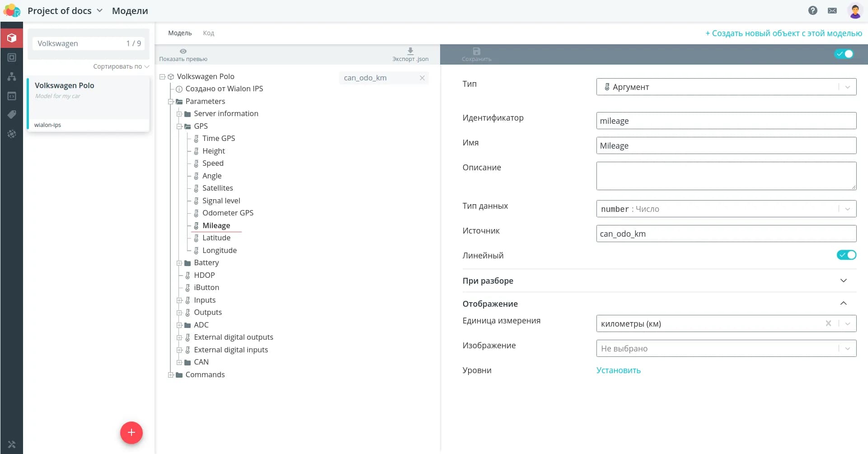Viewport: 868px width, 454px height.
Task: Click the tags icon in left sidebar
Action: (12, 115)
